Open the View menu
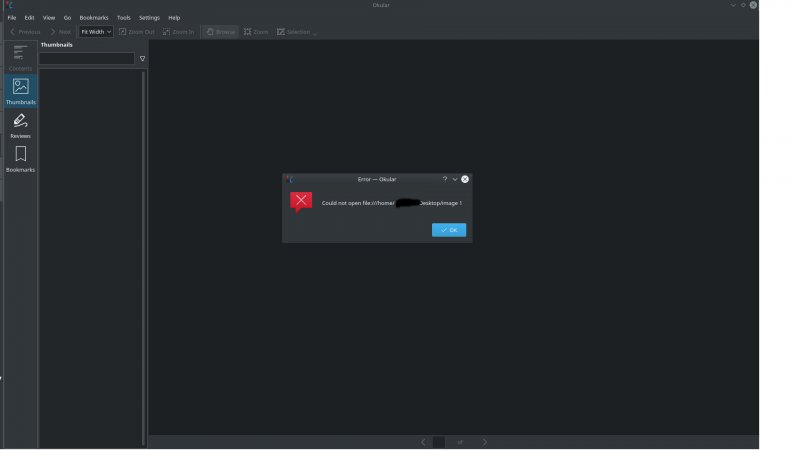 coord(49,17)
